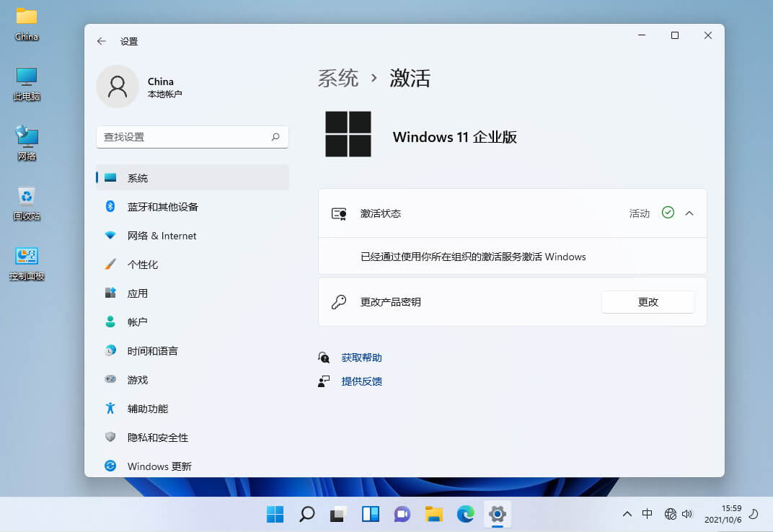Click inside the 查找设置 search box
Viewport: 773px width, 532px height.
coord(192,137)
